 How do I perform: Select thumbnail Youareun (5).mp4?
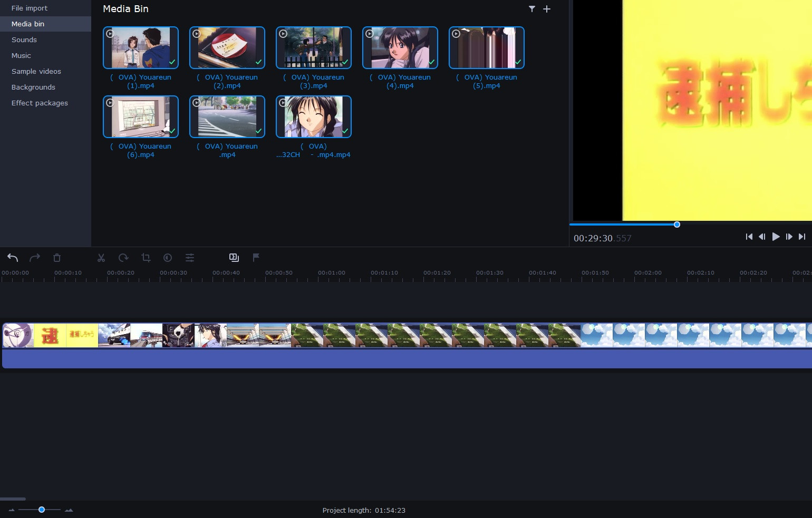487,48
